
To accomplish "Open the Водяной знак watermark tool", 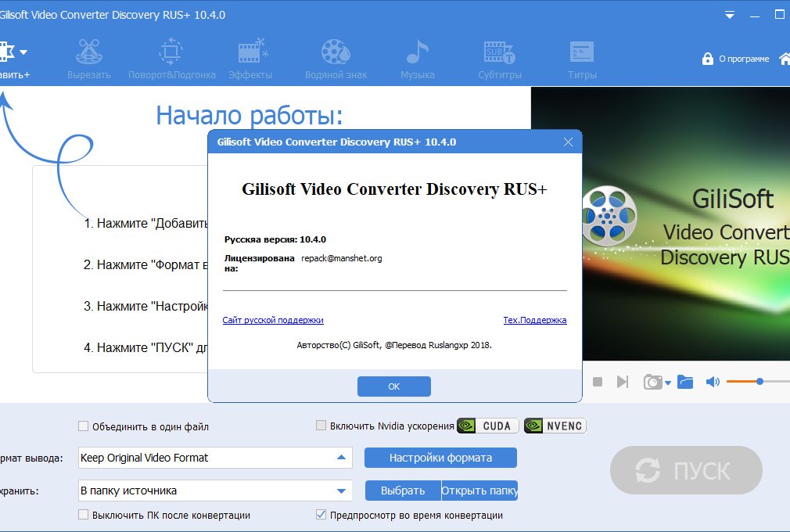I will [x=336, y=59].
